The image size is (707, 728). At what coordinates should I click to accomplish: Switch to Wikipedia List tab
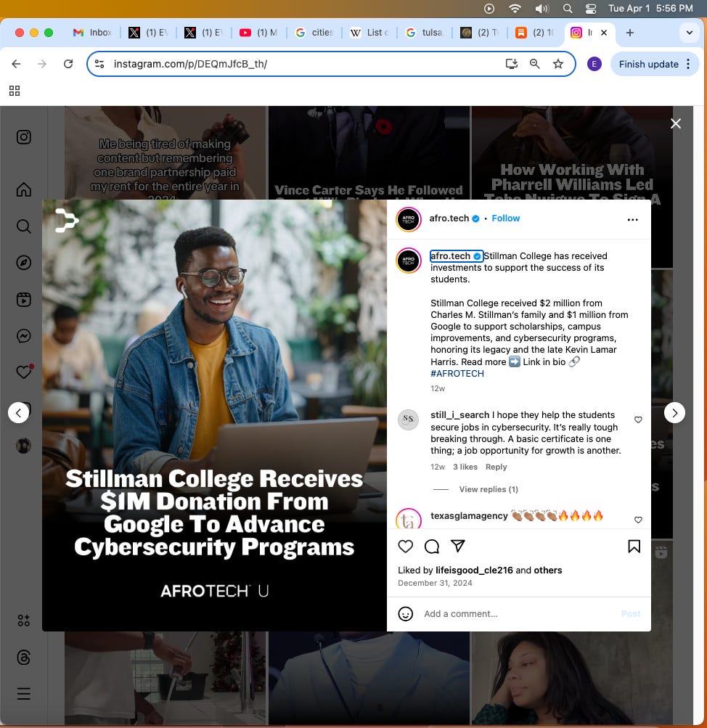click(369, 33)
